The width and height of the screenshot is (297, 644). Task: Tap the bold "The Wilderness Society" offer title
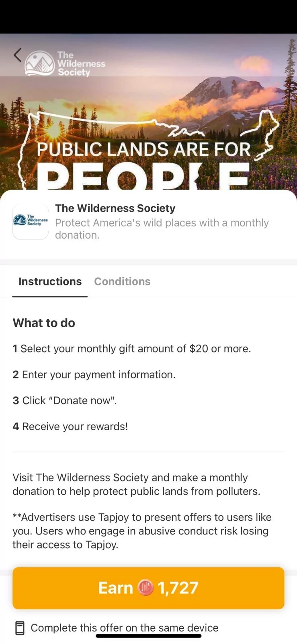pos(115,208)
